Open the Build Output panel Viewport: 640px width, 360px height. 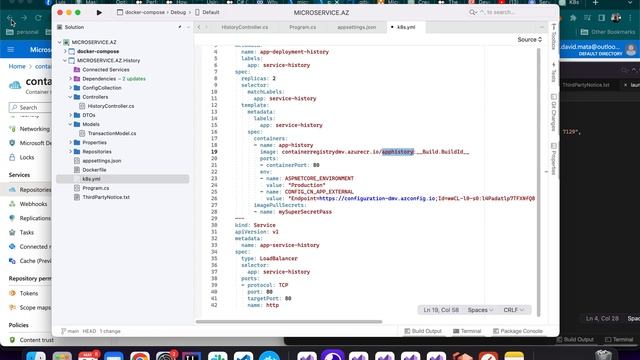[423, 331]
